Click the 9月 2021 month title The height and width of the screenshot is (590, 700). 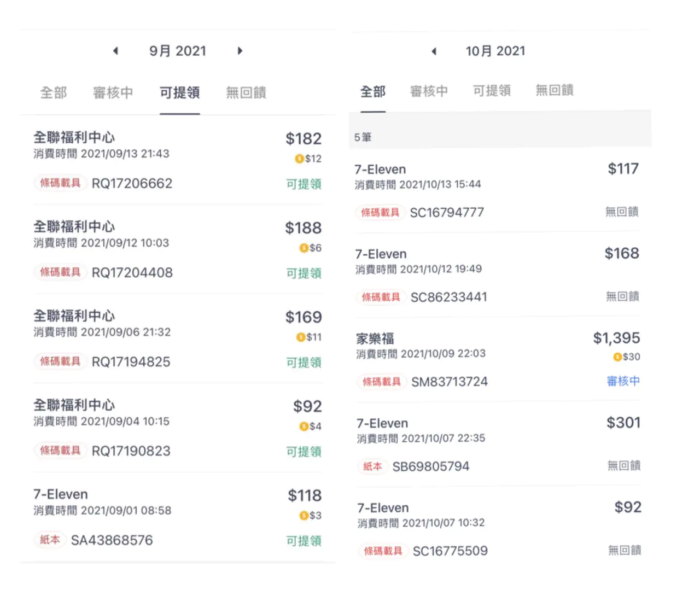pyautogui.click(x=178, y=51)
